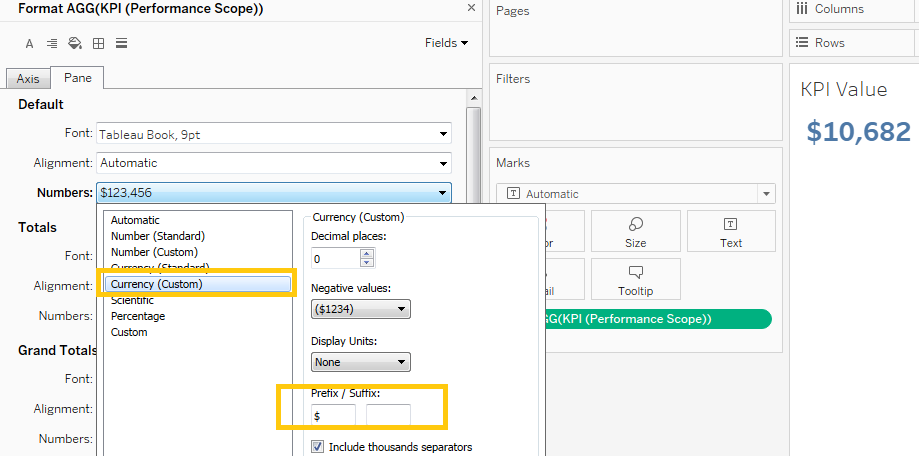Open the Negative values dropdown

[x=360, y=310]
